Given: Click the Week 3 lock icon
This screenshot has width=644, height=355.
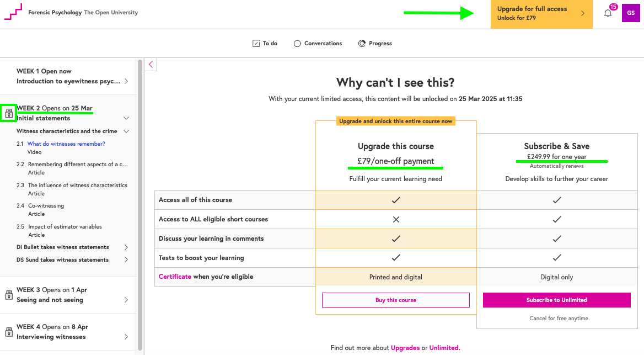Looking at the screenshot, I should pos(9,295).
